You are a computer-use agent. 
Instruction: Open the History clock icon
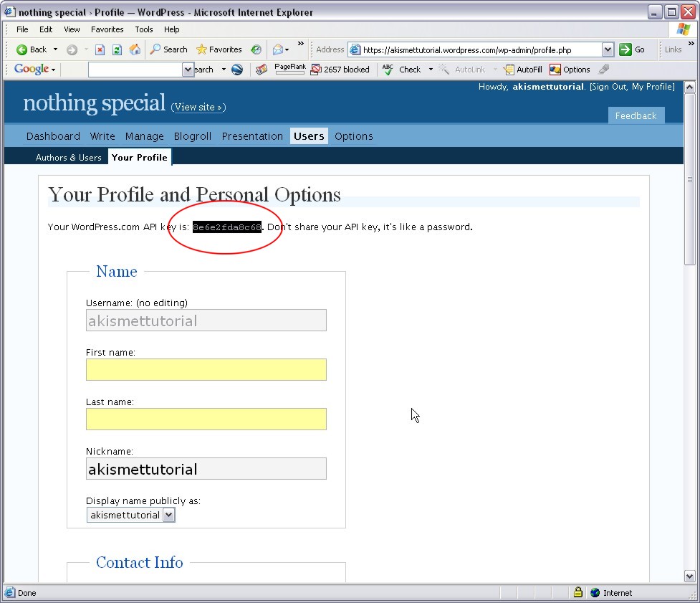click(256, 49)
